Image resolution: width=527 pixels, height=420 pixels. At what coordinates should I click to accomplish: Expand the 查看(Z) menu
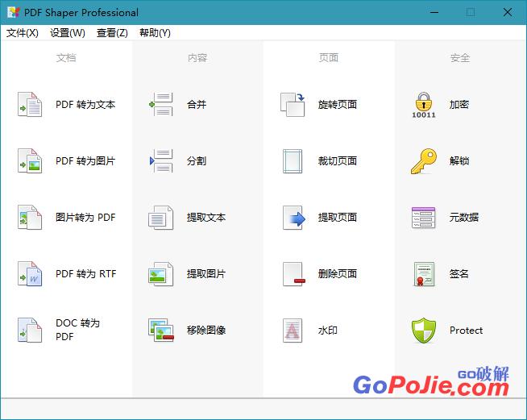click(x=112, y=33)
